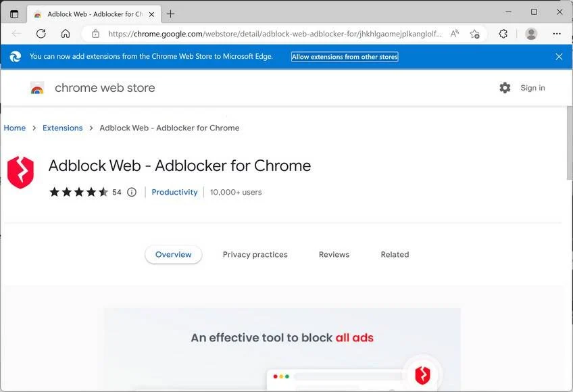Go to Home breadcrumb link
Viewport: 573px width, 392px height.
coord(15,128)
